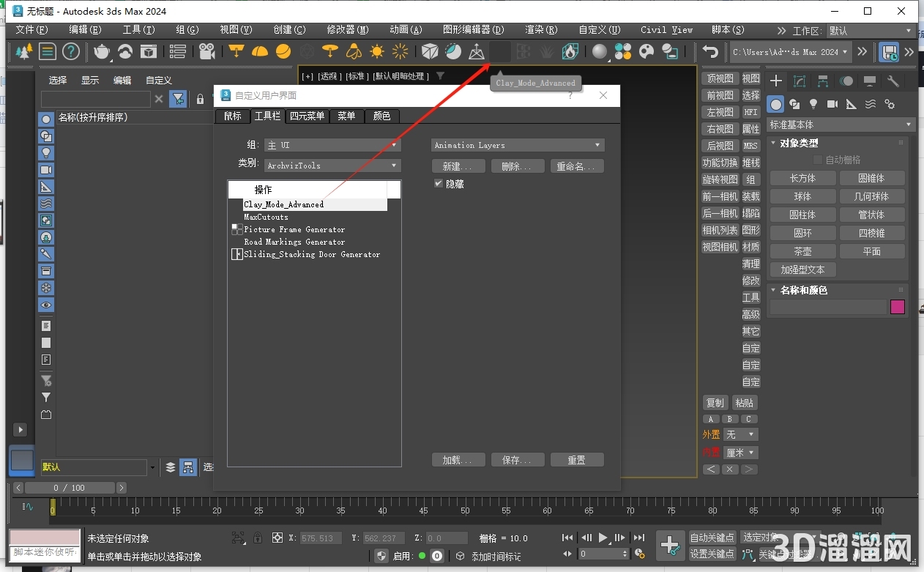The height and width of the screenshot is (572, 924).
Task: Open the 外置 无 units dropdown
Action: 740,434
